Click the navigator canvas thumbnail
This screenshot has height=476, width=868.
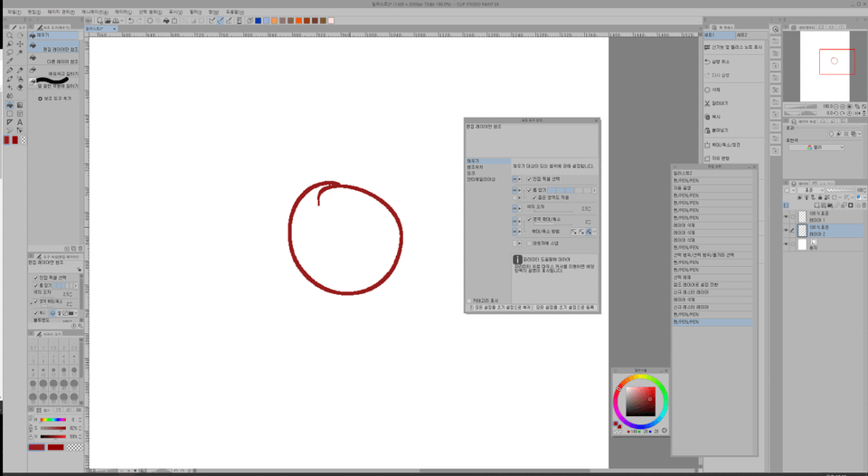pyautogui.click(x=825, y=66)
